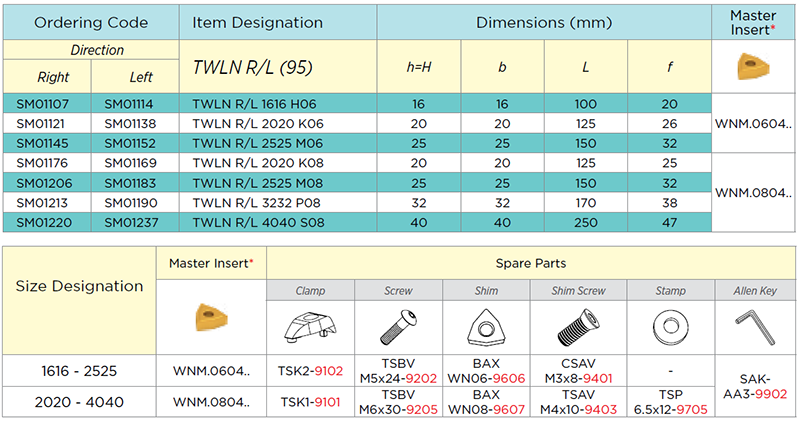Click the Direction subheader
The width and height of the screenshot is (800, 422).
[97, 50]
